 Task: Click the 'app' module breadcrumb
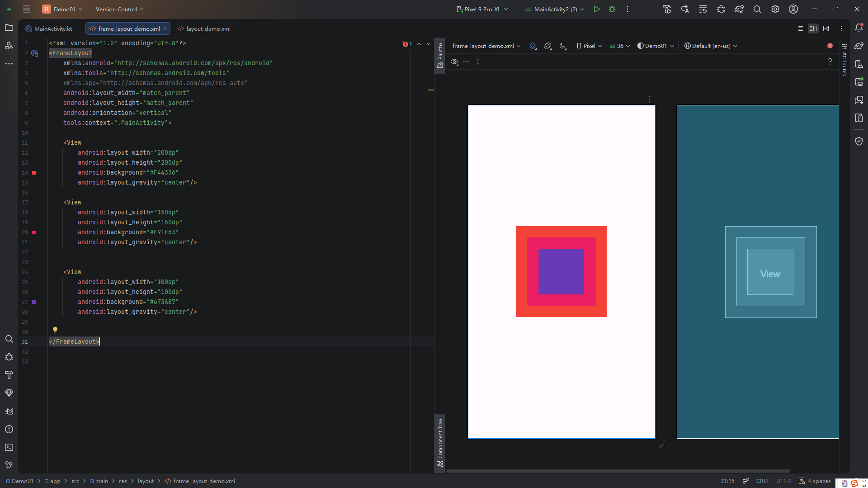pos(52,481)
